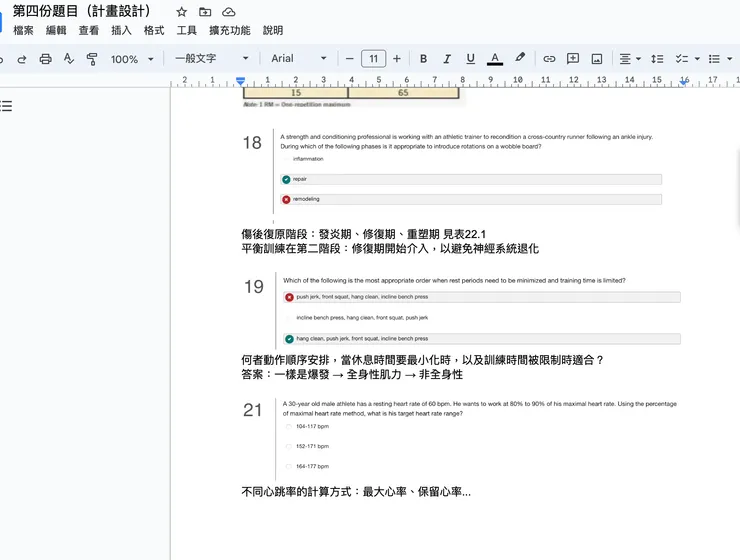Select the paint format tool
740x560 pixels.
92,59
